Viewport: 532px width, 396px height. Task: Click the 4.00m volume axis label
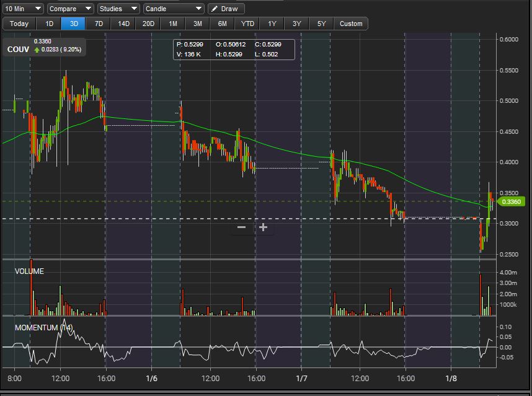coord(508,272)
